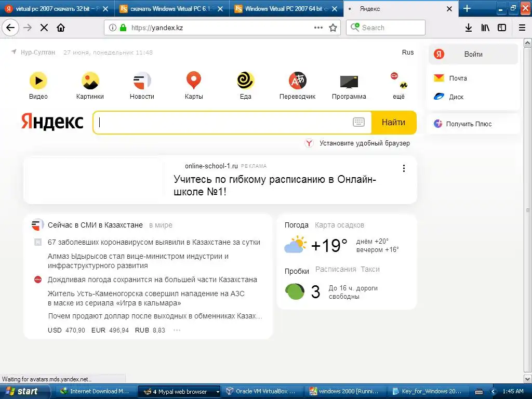Open the hamburger application menu
Image resolution: width=532 pixels, height=399 pixels.
click(x=522, y=28)
